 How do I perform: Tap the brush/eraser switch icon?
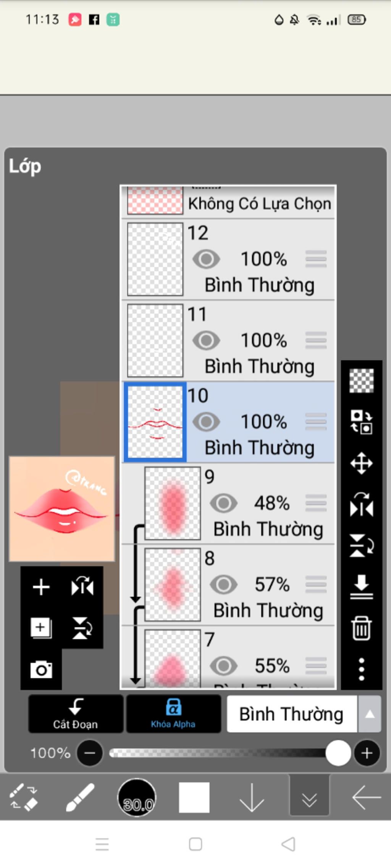(x=23, y=797)
